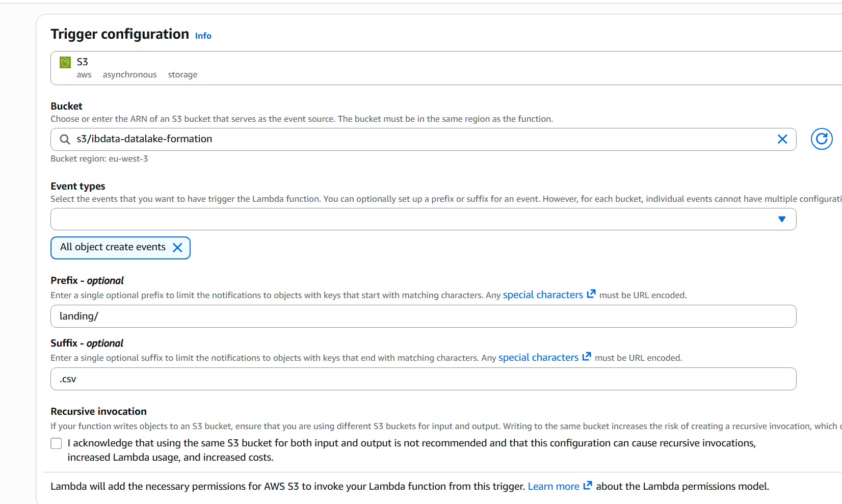Click the storage tag under S3
Screen dimensions: 842x504
183,75
